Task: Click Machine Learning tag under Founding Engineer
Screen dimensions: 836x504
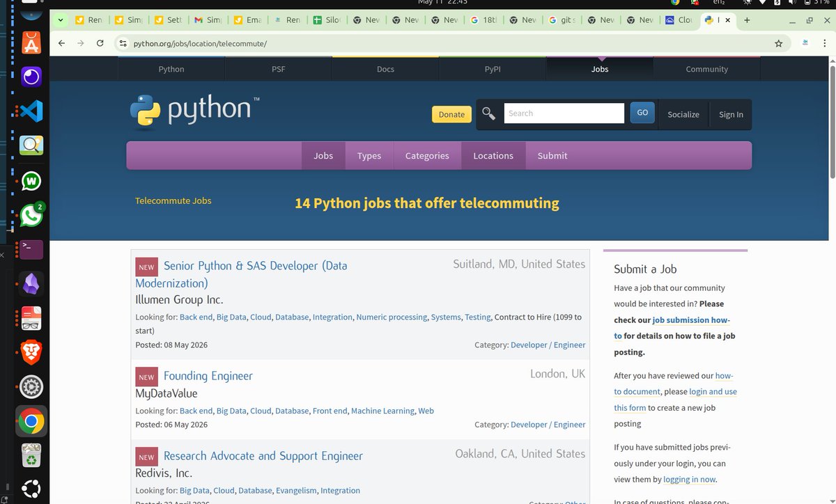Action: pos(382,411)
